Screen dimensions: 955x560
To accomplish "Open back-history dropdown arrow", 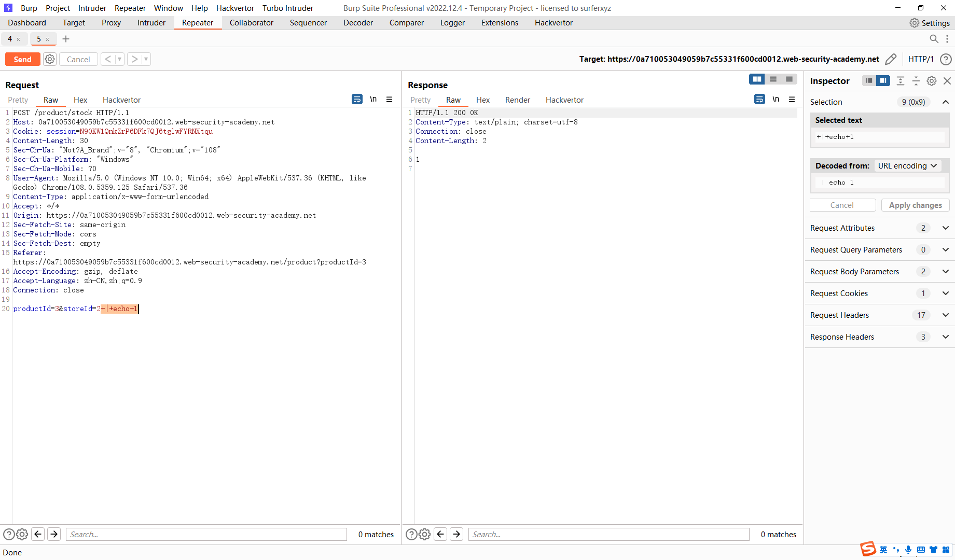I will point(119,59).
